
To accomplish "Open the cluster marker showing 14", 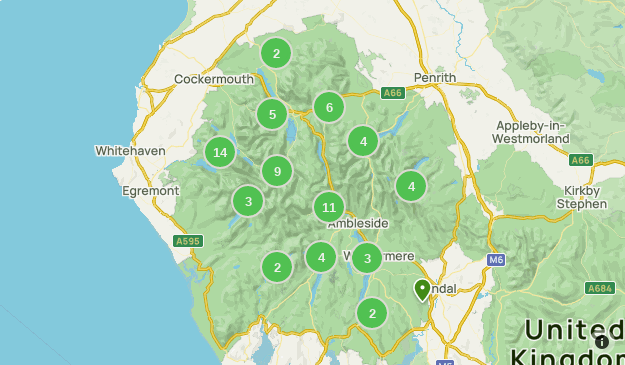I will point(220,152).
